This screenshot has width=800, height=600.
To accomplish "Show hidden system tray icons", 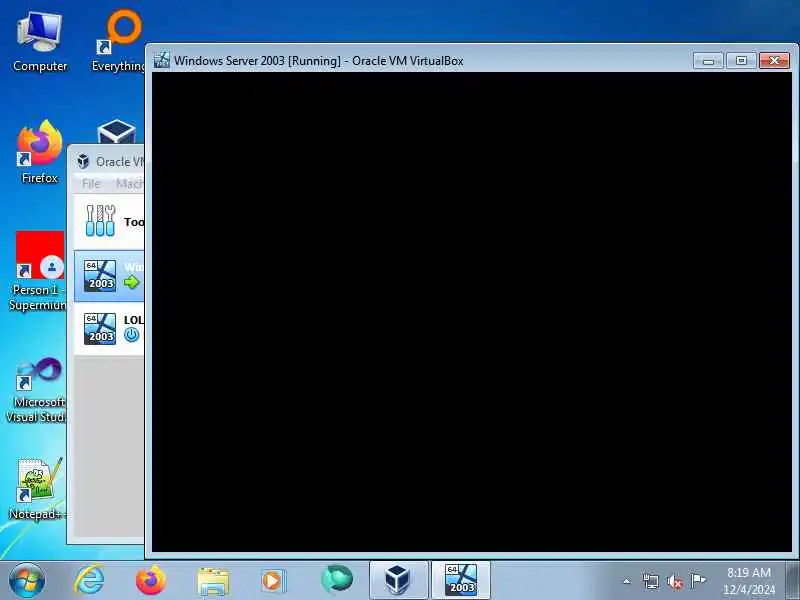I will pos(627,581).
